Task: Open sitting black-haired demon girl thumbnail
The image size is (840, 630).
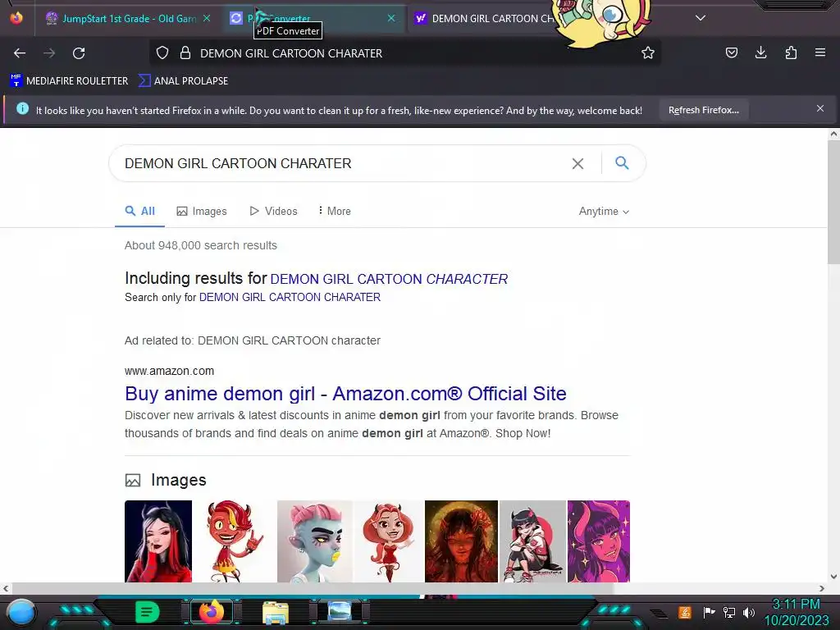Action: pos(532,541)
